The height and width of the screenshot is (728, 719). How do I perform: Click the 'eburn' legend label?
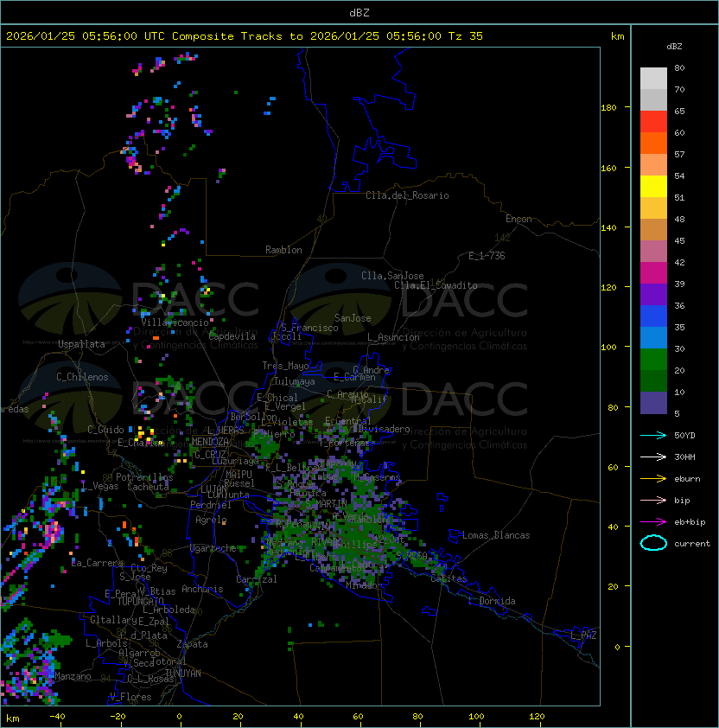[x=687, y=479]
